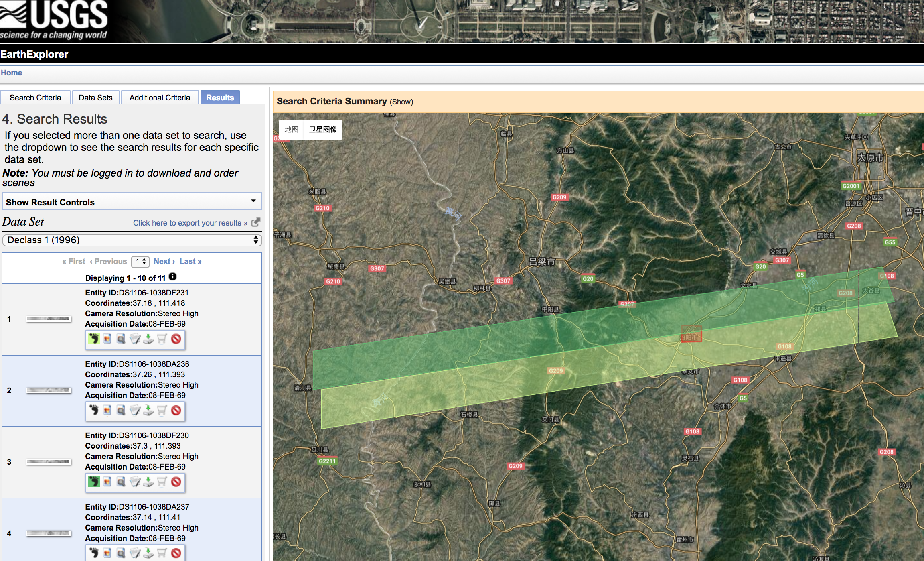Exclude result DS1106-1038DF231 with red icon
Screen dimensions: 924x561
point(176,339)
